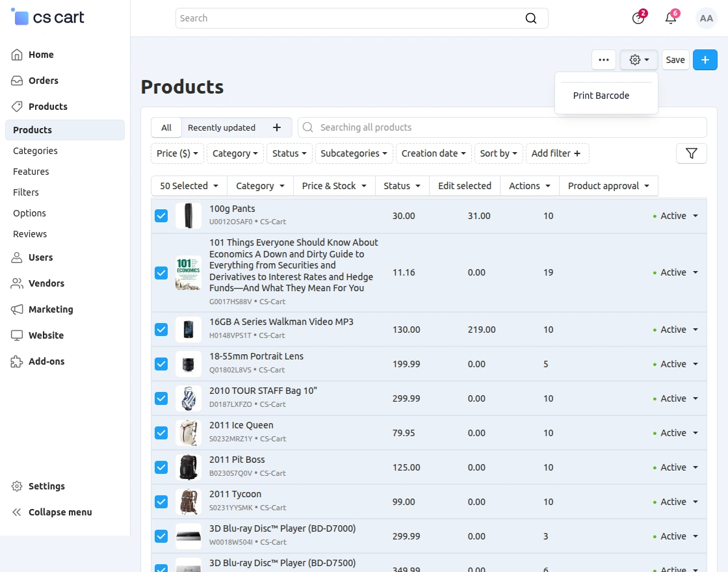The width and height of the screenshot is (728, 572).
Task: Click Edit selected button
Action: [x=464, y=186]
